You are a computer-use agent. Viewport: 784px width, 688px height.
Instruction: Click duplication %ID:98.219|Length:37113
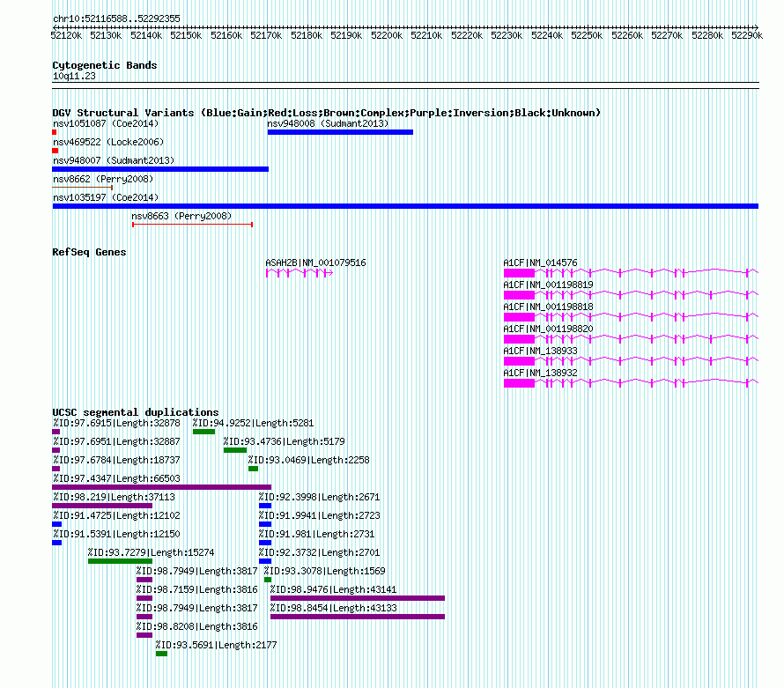114,497
